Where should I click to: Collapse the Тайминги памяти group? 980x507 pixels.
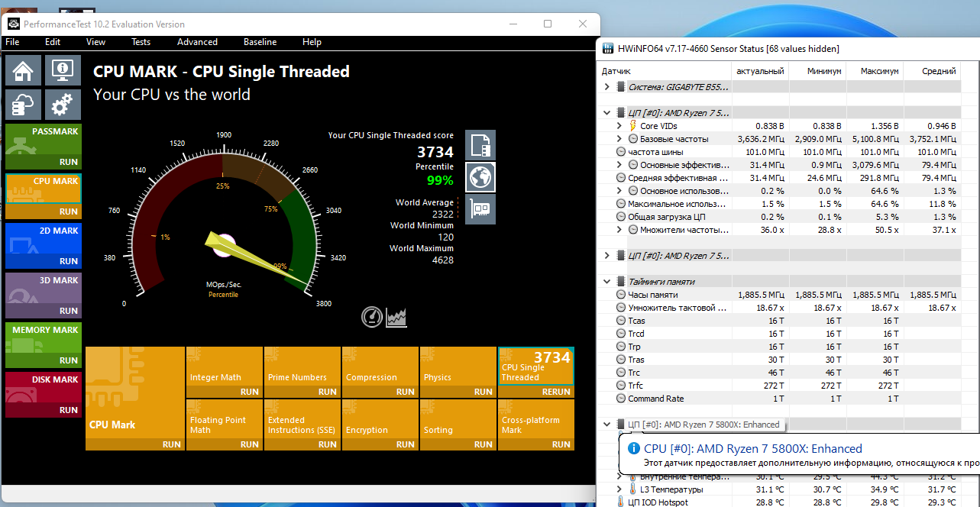[607, 282]
